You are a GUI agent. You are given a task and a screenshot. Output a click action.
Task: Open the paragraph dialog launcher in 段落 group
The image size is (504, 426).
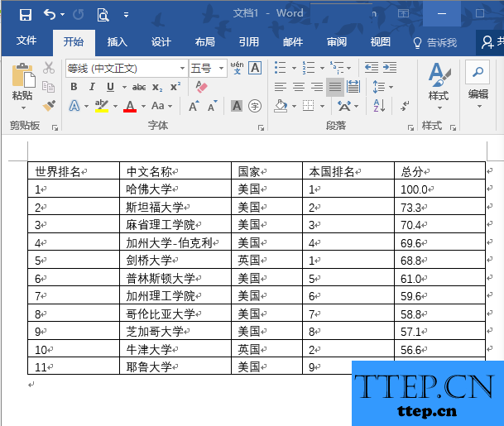click(410, 128)
